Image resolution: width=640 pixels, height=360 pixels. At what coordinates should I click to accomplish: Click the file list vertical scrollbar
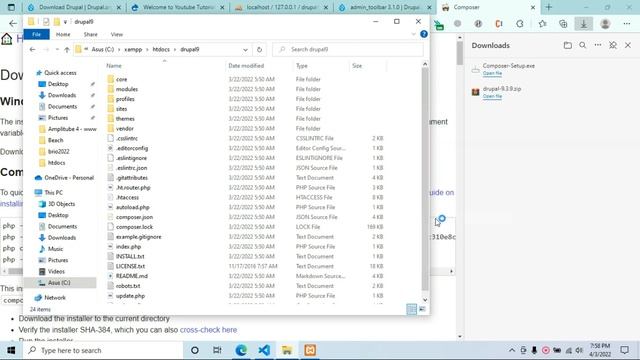point(425,178)
